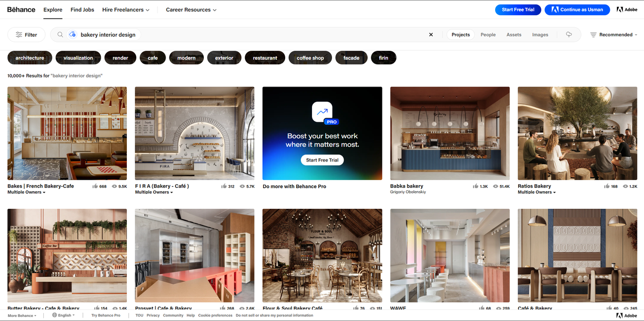This screenshot has height=321, width=644.
Task: Open Cookie preferences in the footer
Action: click(215, 315)
